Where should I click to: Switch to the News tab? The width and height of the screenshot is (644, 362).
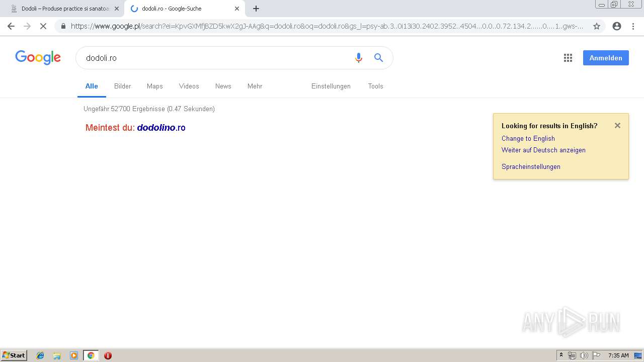point(223,86)
